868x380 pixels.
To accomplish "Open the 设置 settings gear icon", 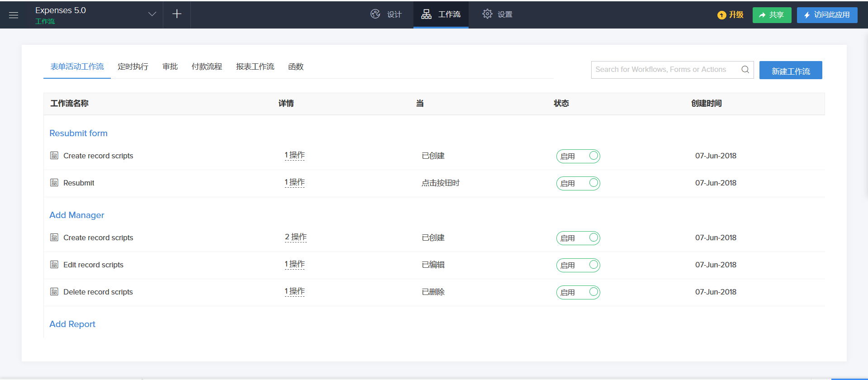I will (487, 14).
